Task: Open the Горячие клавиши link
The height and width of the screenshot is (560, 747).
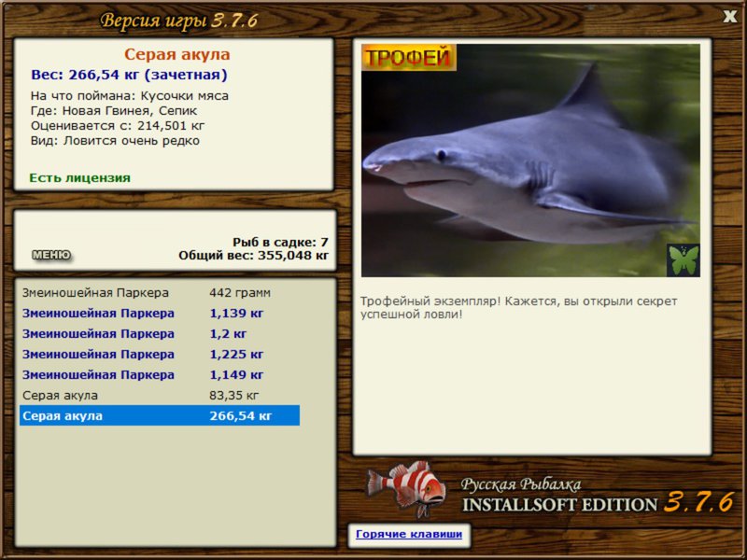Action: coord(409,534)
